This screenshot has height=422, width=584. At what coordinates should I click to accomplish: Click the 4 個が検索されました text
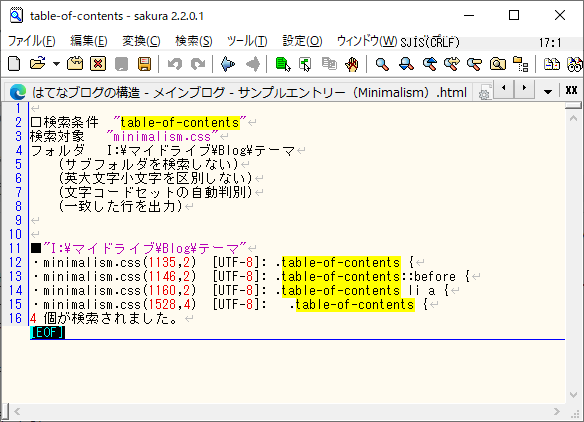click(104, 318)
